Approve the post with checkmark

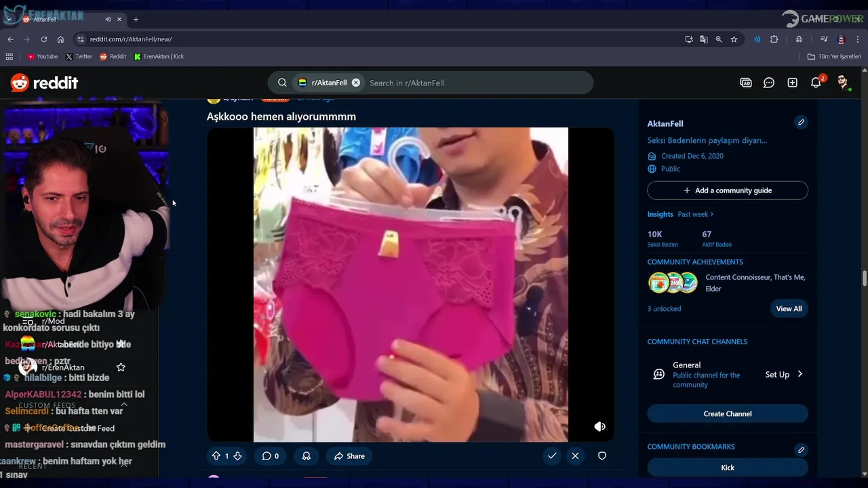552,456
